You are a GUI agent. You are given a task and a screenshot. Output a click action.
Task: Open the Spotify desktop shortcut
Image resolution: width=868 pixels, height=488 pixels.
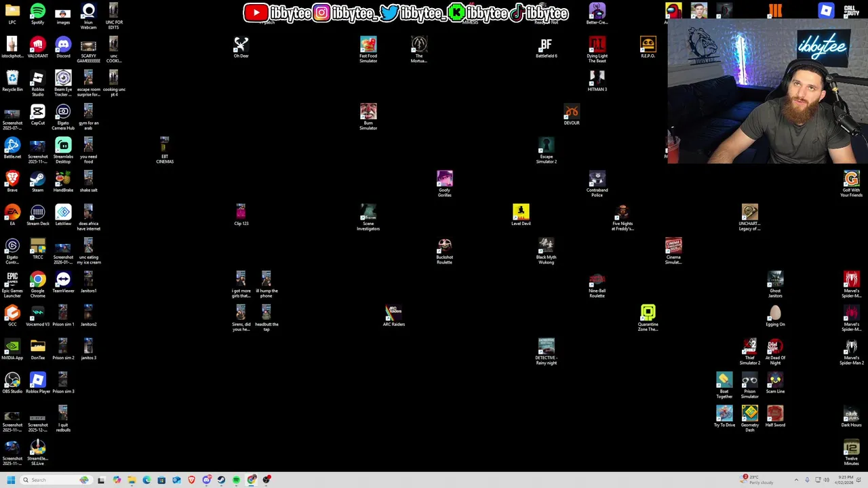[37, 14]
